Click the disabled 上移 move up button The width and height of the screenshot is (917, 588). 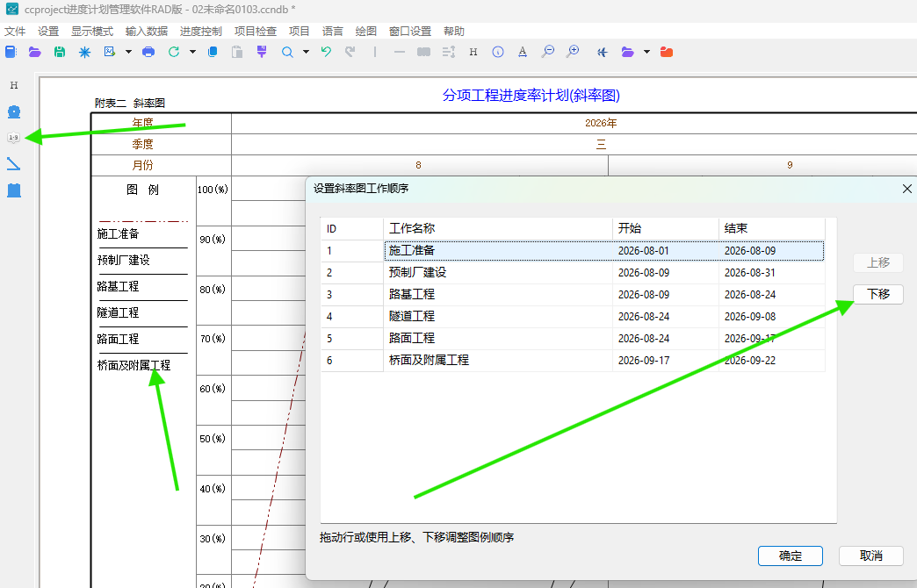877,262
